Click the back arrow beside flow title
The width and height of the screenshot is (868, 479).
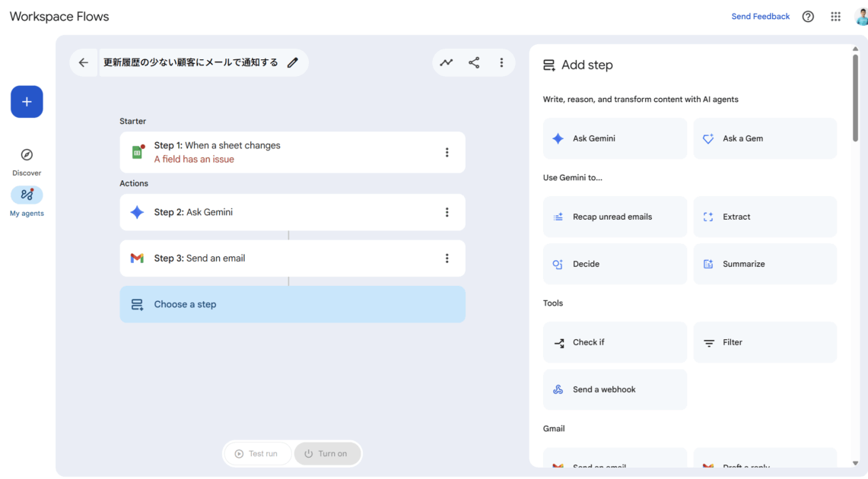(x=84, y=63)
